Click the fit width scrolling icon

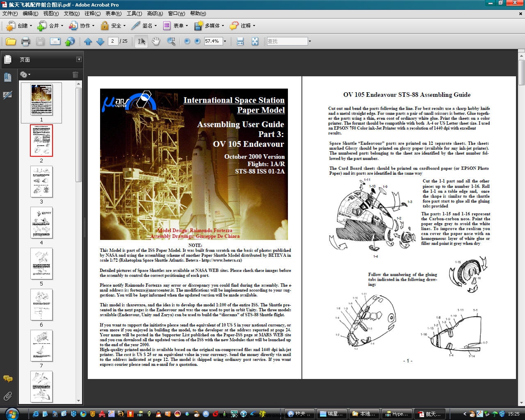[240, 41]
